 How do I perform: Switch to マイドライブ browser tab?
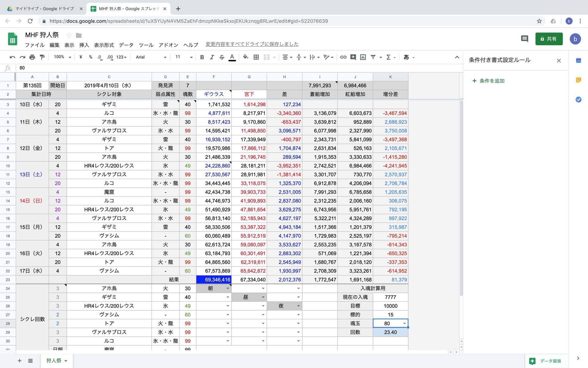(45, 9)
